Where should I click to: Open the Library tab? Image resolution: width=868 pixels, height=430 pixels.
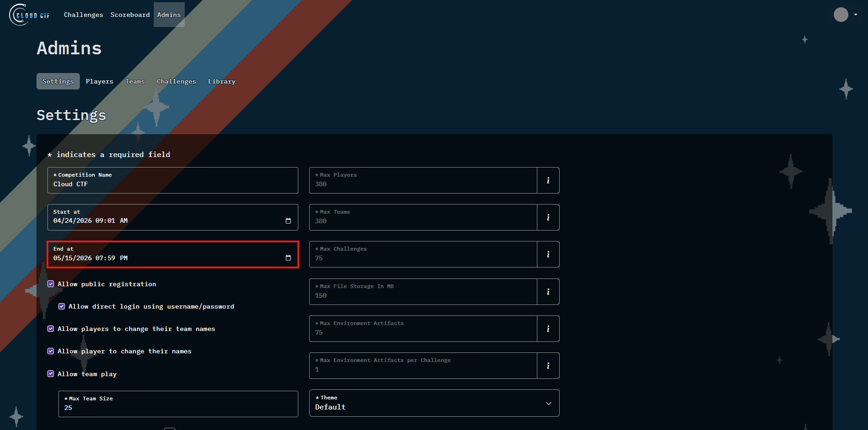click(x=222, y=81)
